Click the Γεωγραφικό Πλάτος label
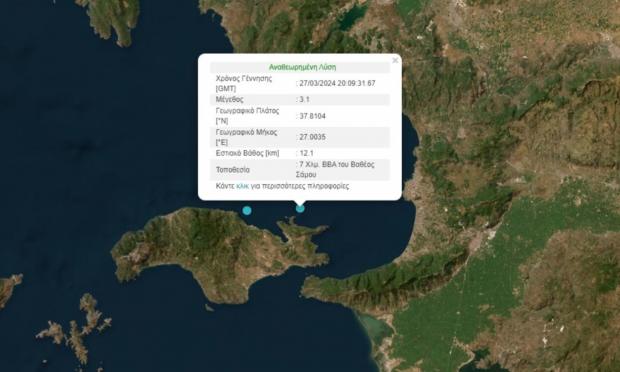Screen dimensions: 620x372 [x=247, y=116]
